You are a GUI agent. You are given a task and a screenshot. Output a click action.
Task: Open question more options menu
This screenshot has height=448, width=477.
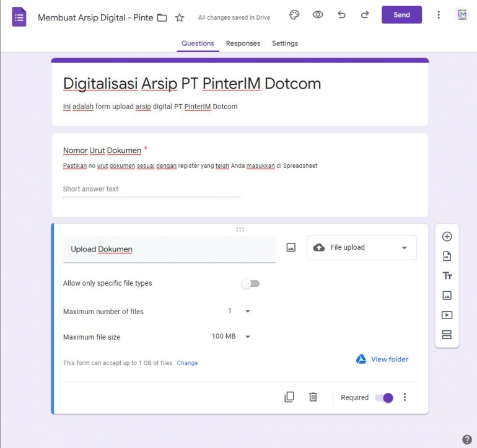pos(405,397)
